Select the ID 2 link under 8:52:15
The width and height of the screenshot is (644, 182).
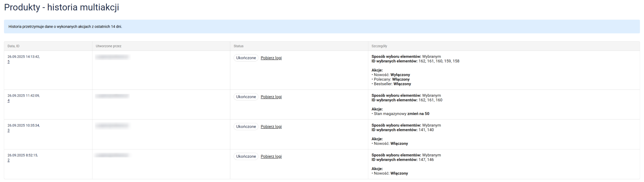(9, 160)
